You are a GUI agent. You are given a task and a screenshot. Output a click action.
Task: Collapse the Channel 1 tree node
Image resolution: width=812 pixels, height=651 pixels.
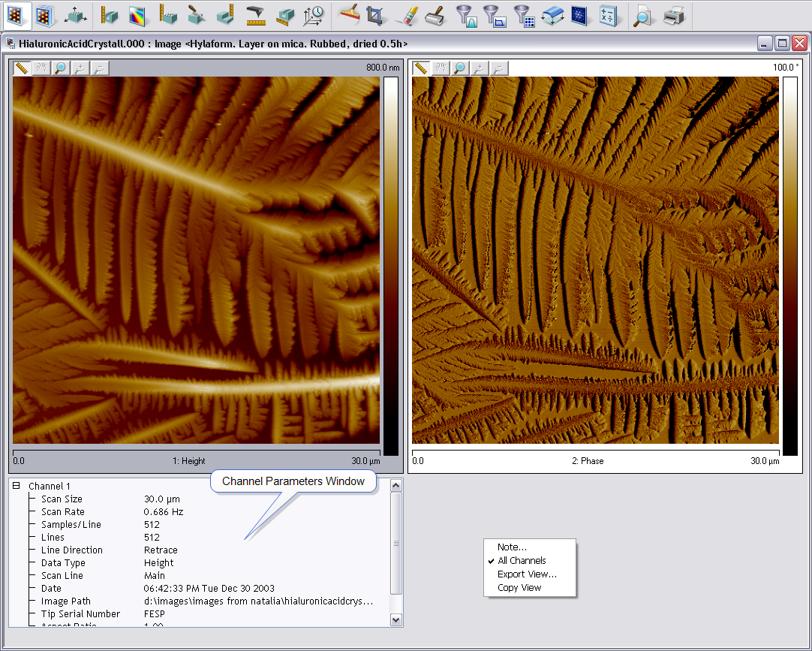(x=17, y=486)
